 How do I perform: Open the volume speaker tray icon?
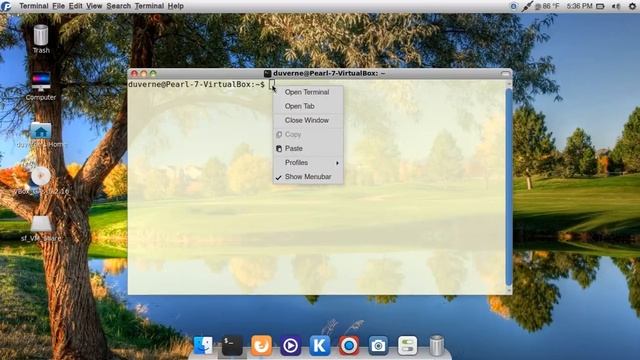tap(616, 6)
